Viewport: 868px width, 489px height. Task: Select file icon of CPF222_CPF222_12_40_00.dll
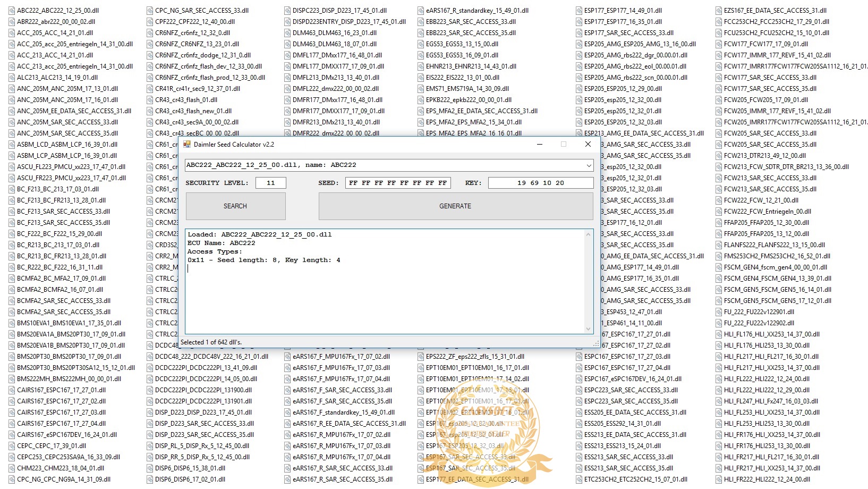pyautogui.click(x=150, y=21)
